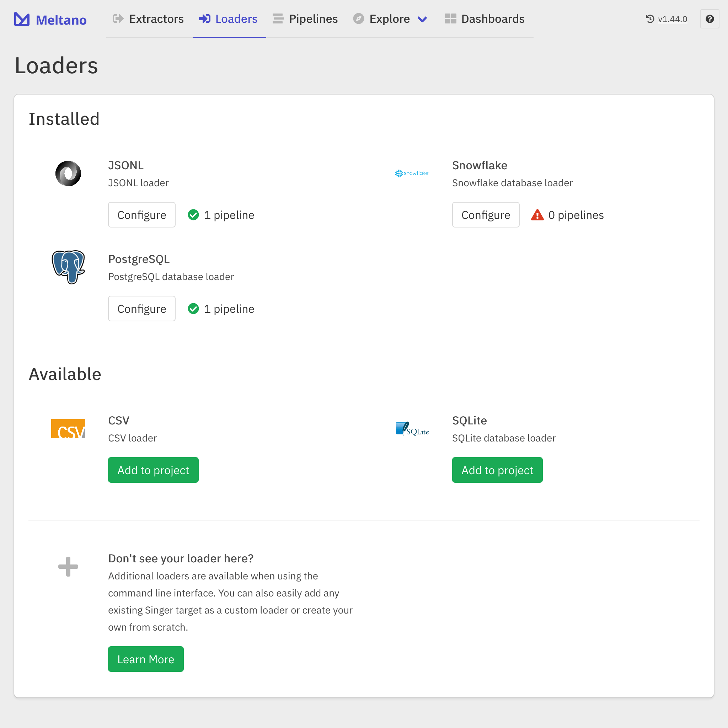Click the PostgreSQL elephant icon
Image resolution: width=728 pixels, height=728 pixels.
(68, 267)
